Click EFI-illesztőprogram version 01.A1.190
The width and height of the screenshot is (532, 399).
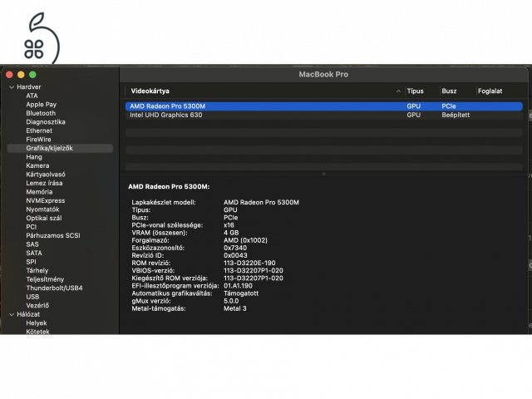238,286
